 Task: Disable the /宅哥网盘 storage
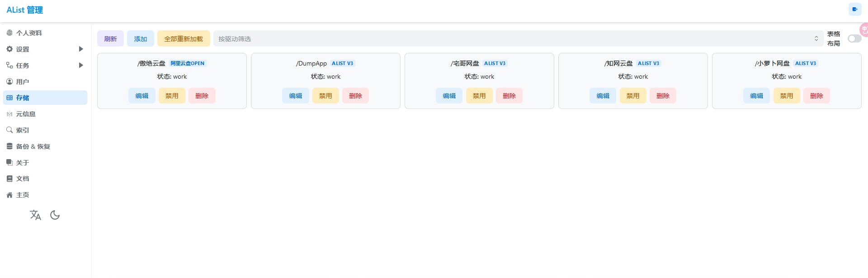point(479,96)
